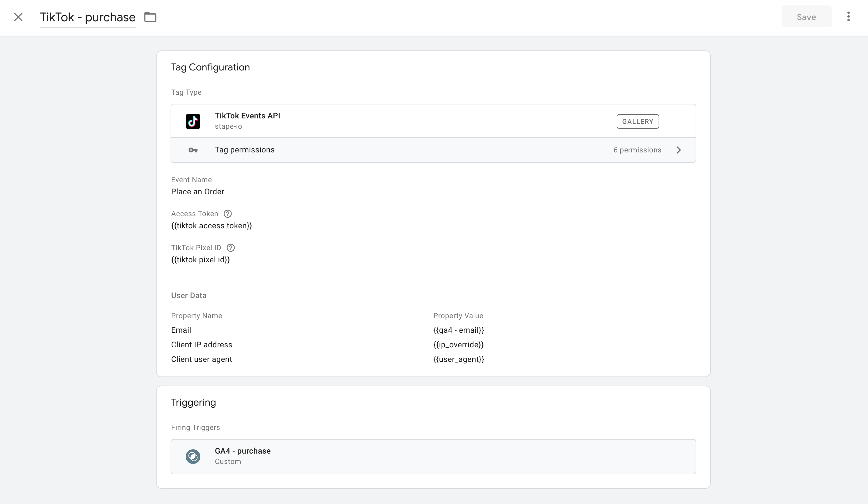Click the GALLERY badge
This screenshot has height=504, width=868.
tap(638, 121)
